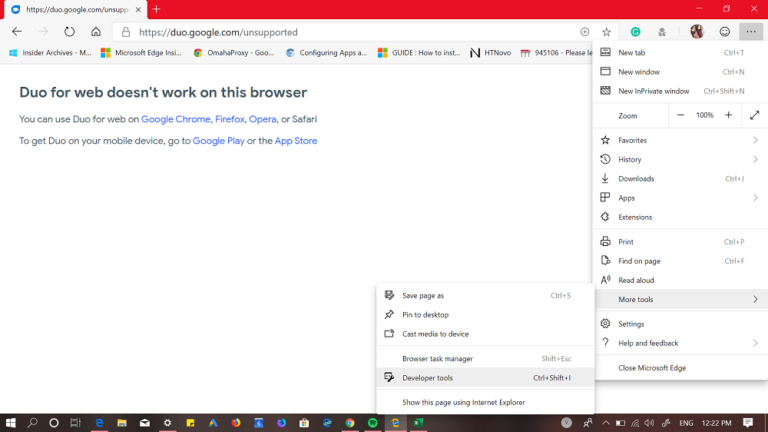Image resolution: width=768 pixels, height=432 pixels.
Task: Reload the page with refresh icon
Action: [70, 32]
